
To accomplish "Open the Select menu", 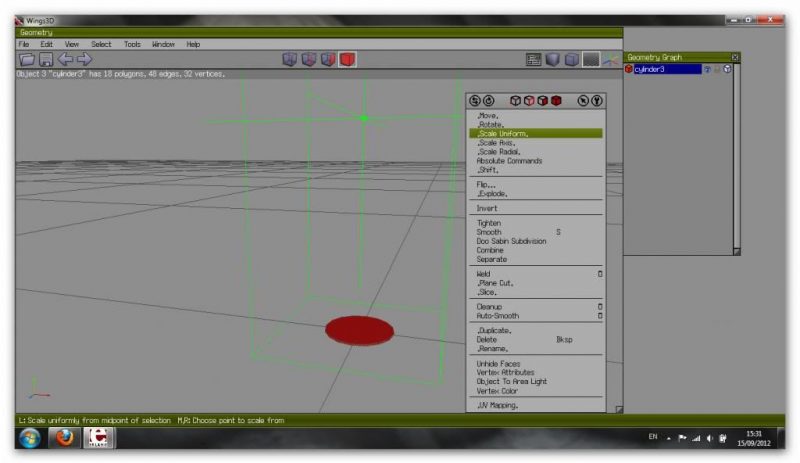I will [101, 45].
